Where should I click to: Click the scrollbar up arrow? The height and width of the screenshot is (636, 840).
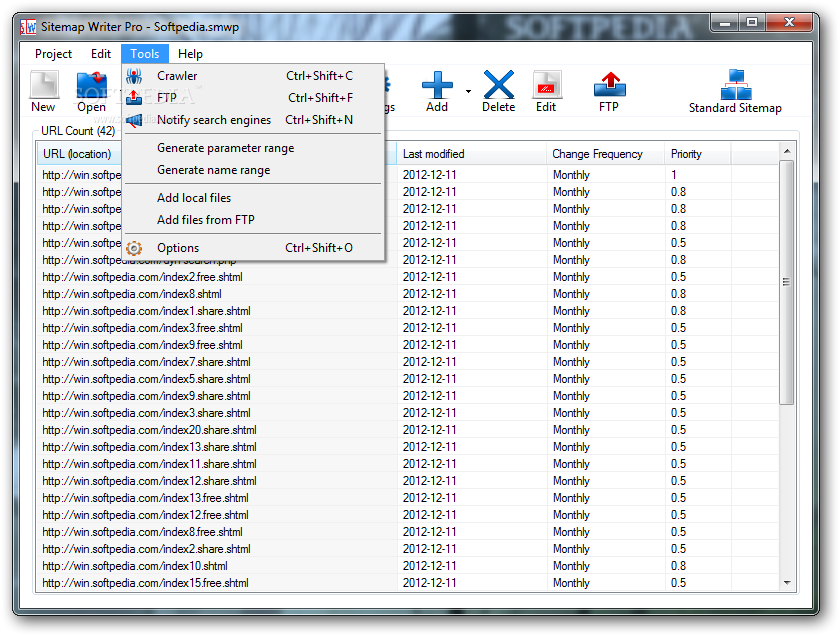787,152
